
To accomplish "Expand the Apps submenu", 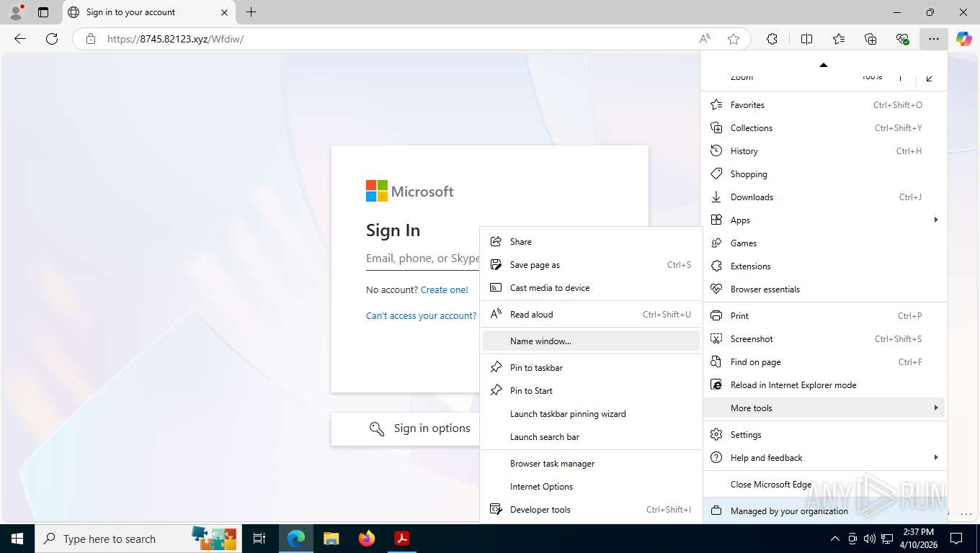I will 824,220.
